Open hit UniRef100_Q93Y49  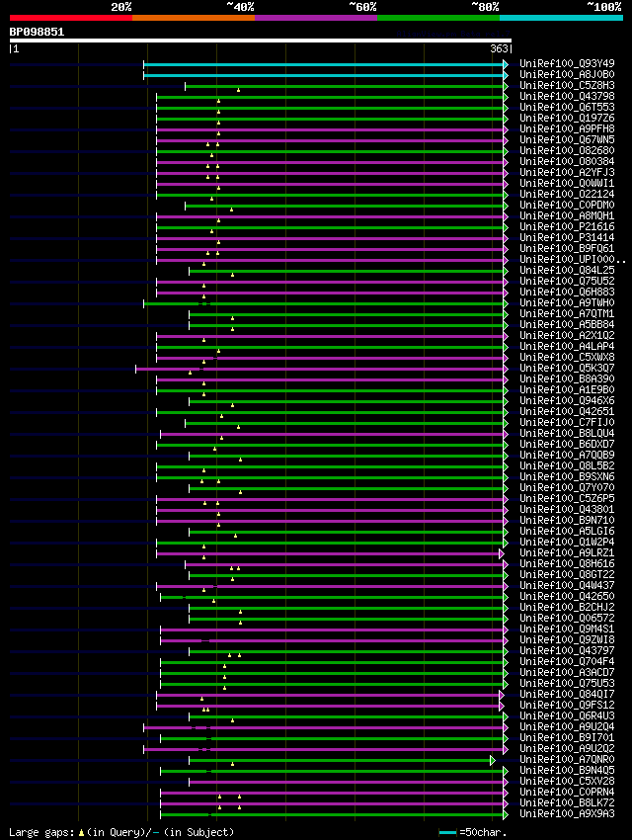pos(567,64)
